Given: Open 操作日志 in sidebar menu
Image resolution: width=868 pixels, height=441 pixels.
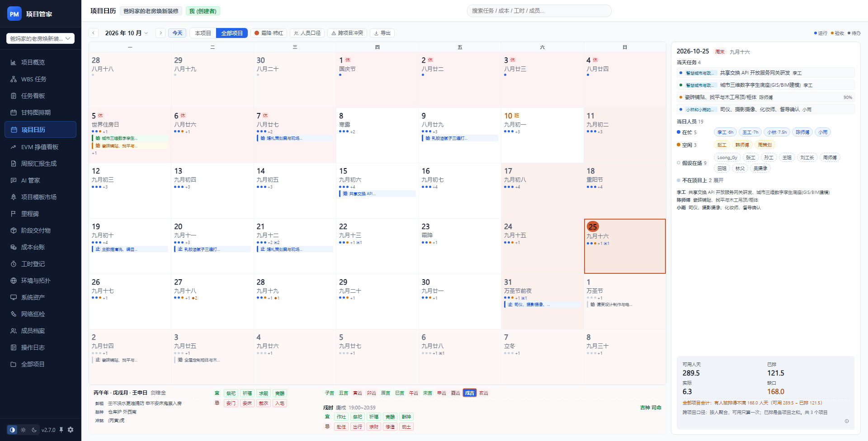Looking at the screenshot, I should coord(40,347).
